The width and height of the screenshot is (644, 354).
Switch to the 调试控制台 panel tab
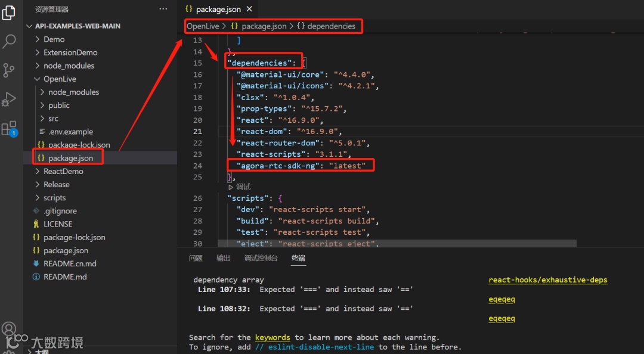(261, 258)
